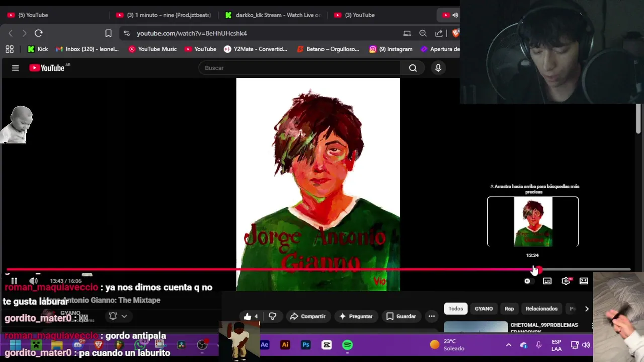Open the Kick bookmark
Viewport: 644px width, 362px height.
click(38, 49)
